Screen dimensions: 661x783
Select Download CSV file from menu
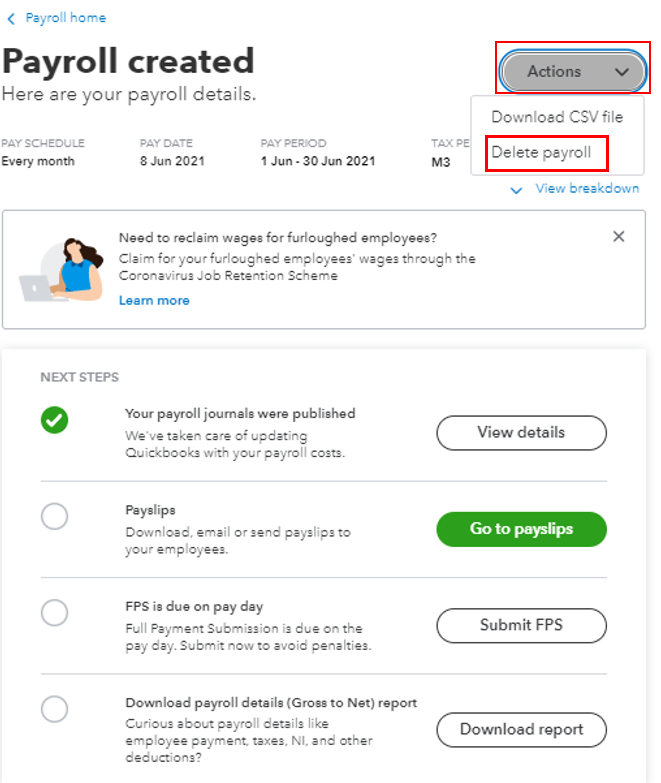(x=557, y=117)
